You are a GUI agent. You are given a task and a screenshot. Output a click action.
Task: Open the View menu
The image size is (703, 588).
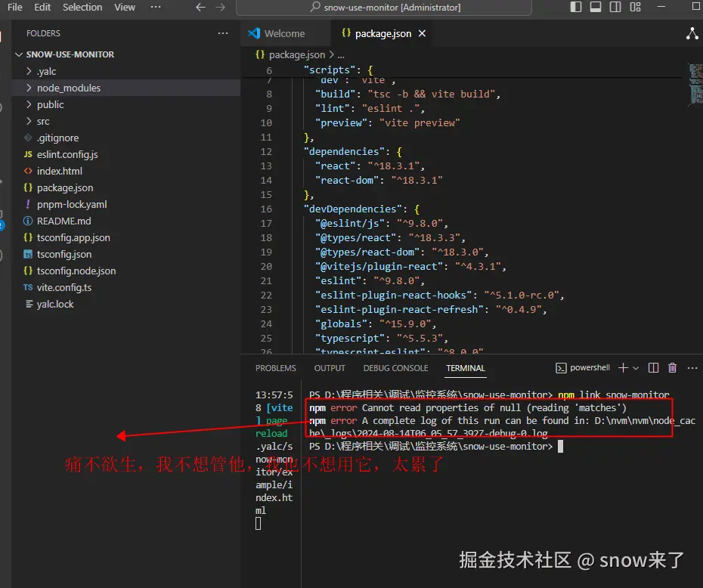[x=124, y=7]
